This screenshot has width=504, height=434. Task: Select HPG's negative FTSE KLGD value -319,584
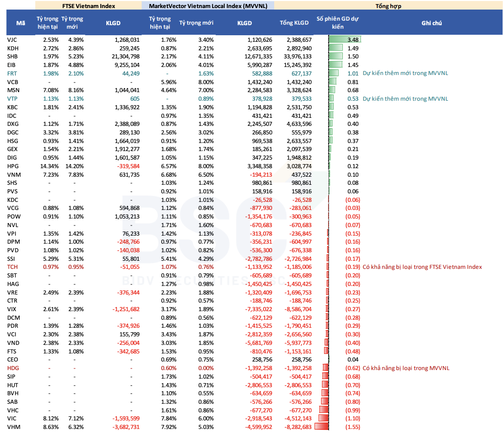coord(128,166)
